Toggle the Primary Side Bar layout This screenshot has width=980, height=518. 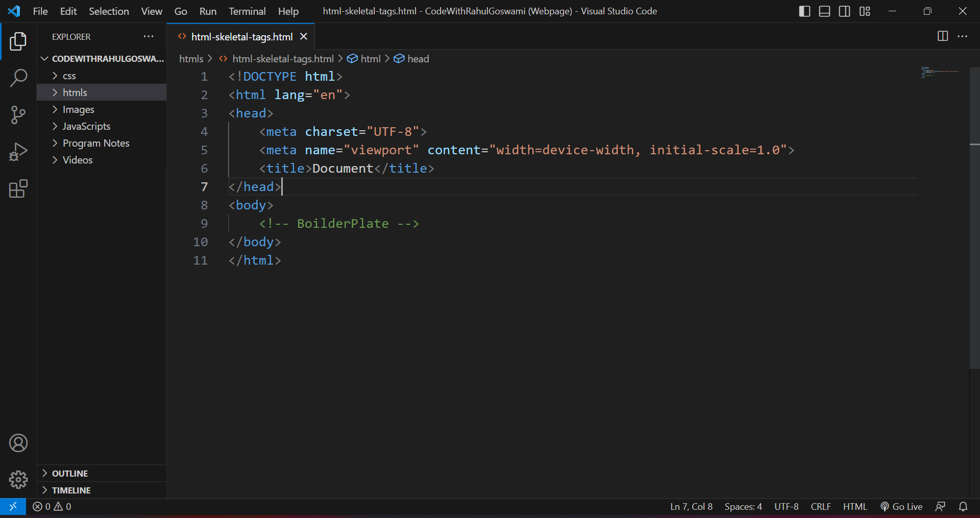[804, 11]
